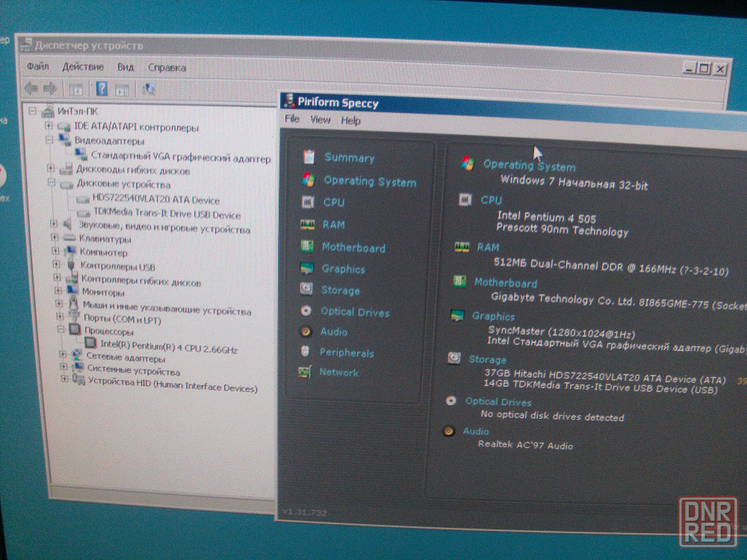This screenshot has width=747, height=560.
Task: Open Optical Drives heading link in summary
Action: tap(498, 402)
